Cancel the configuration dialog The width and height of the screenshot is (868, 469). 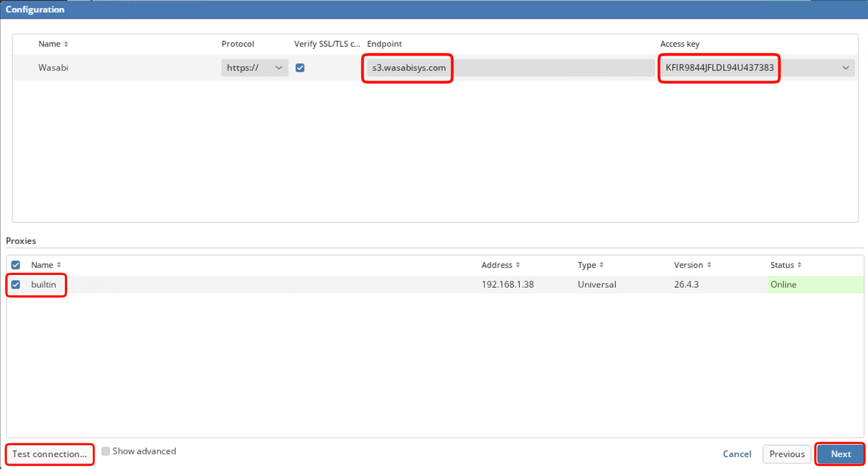tap(737, 455)
